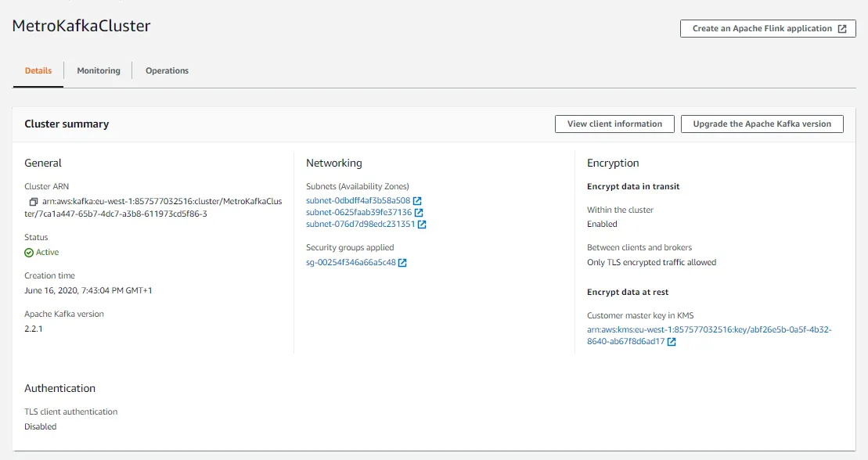
Task: Click the 'TLS client authentication' label
Action: tap(71, 411)
